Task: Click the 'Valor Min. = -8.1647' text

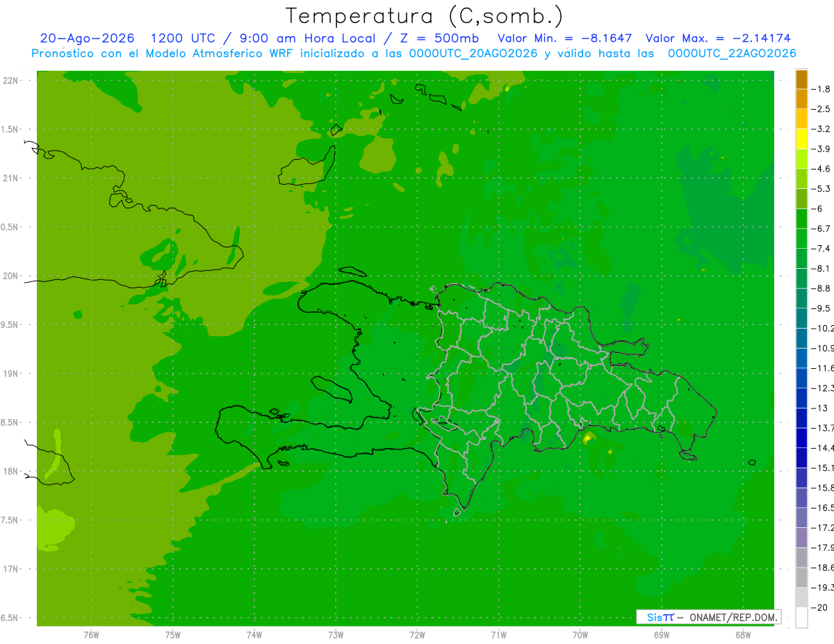Action: click(x=565, y=39)
